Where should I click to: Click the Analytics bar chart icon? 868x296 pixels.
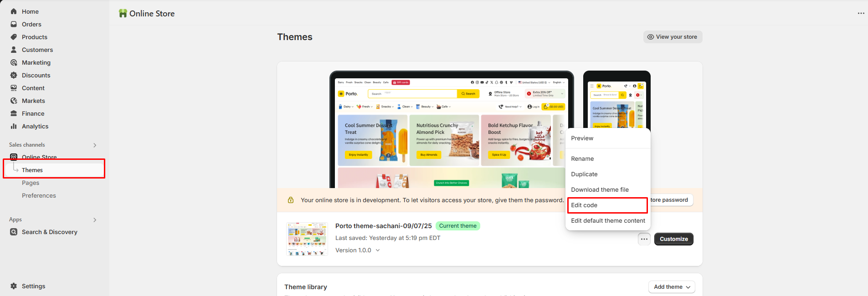coord(14,126)
